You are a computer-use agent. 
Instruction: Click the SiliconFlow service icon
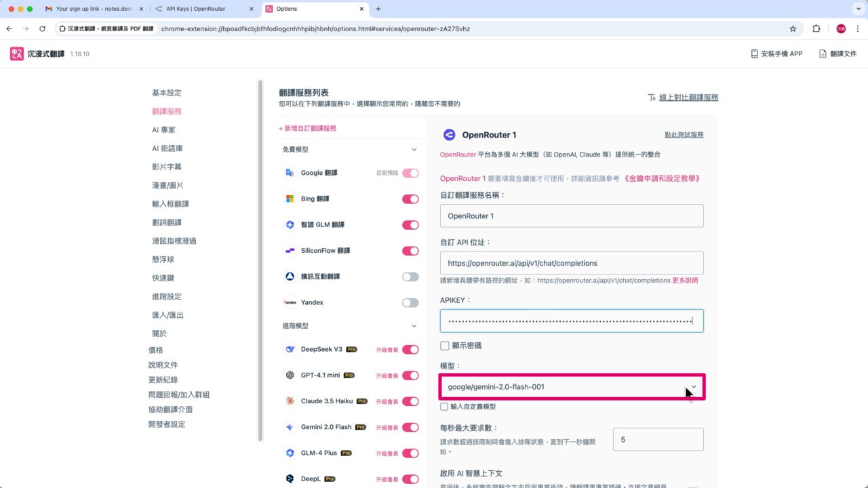pyautogui.click(x=290, y=251)
